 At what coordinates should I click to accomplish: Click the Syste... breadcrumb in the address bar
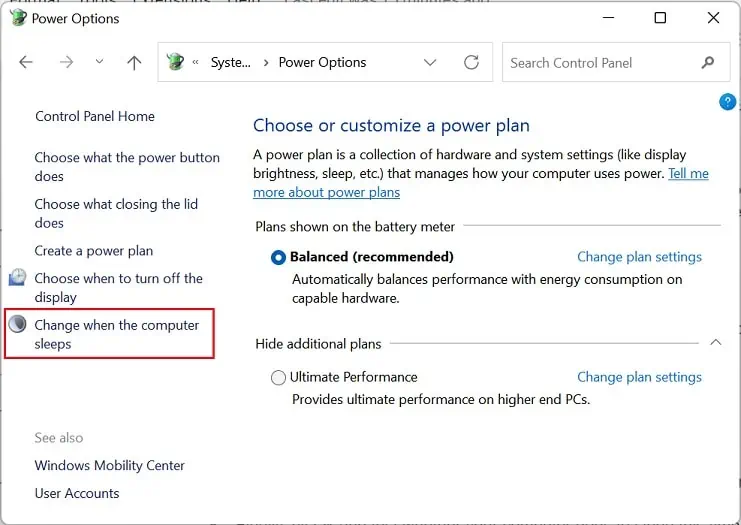tap(231, 62)
